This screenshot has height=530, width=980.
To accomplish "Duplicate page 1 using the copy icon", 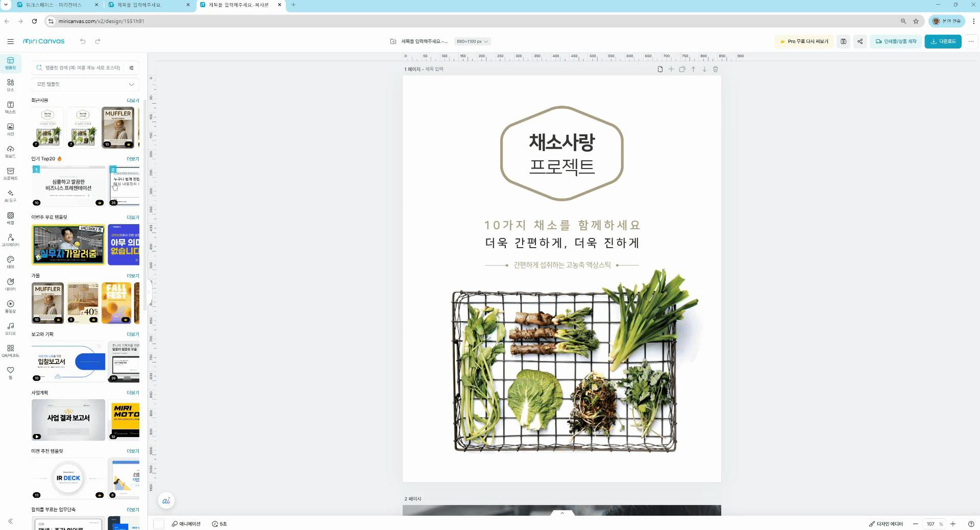I will [x=682, y=69].
